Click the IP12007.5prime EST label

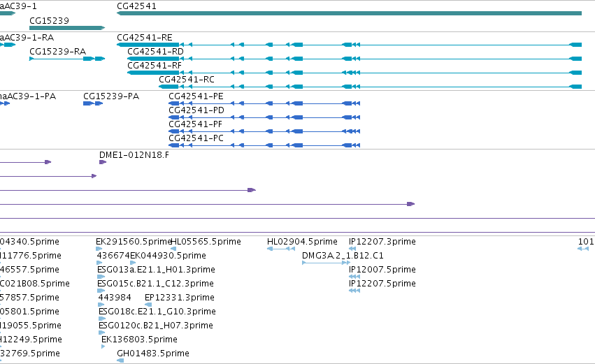[x=382, y=270]
